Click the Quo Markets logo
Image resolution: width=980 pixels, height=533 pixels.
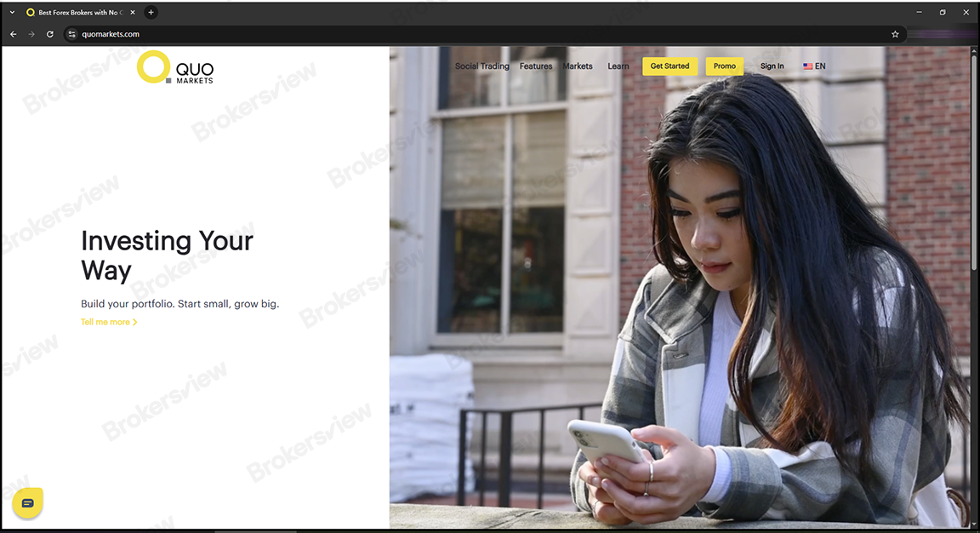click(x=175, y=68)
